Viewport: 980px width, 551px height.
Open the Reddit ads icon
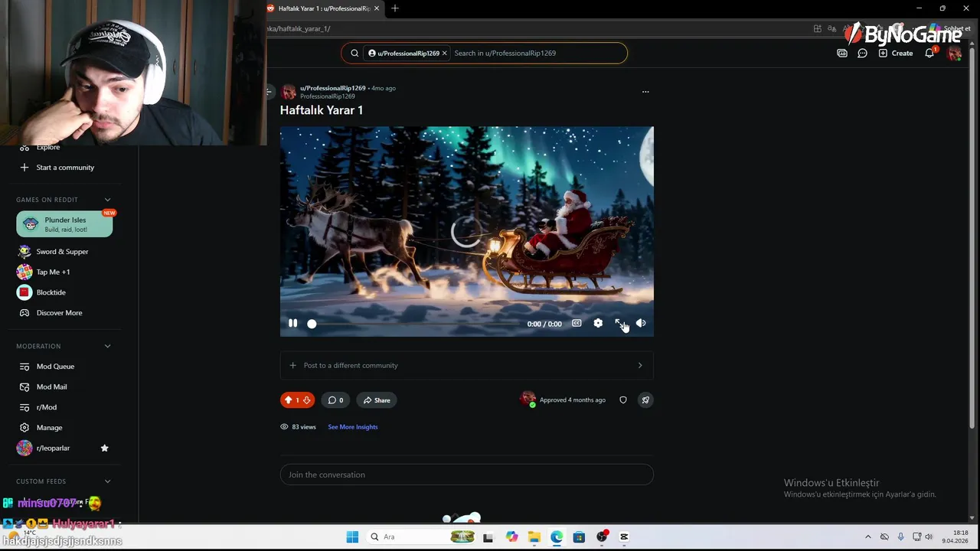(842, 54)
